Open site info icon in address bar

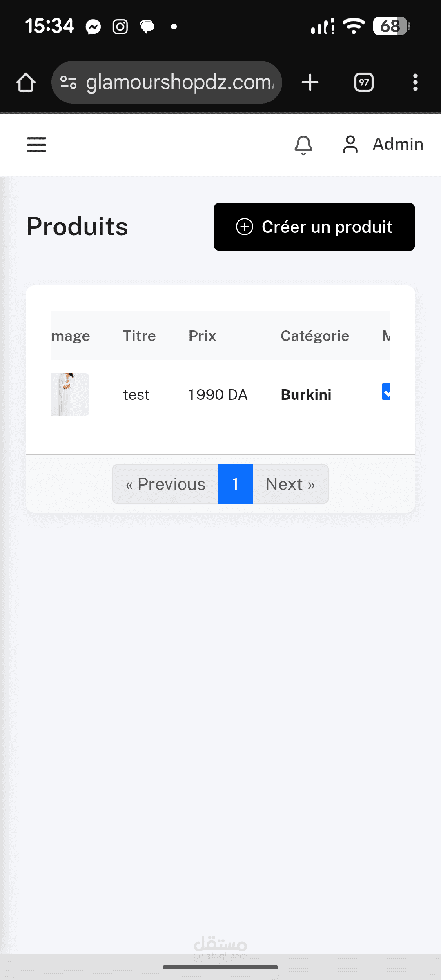68,82
